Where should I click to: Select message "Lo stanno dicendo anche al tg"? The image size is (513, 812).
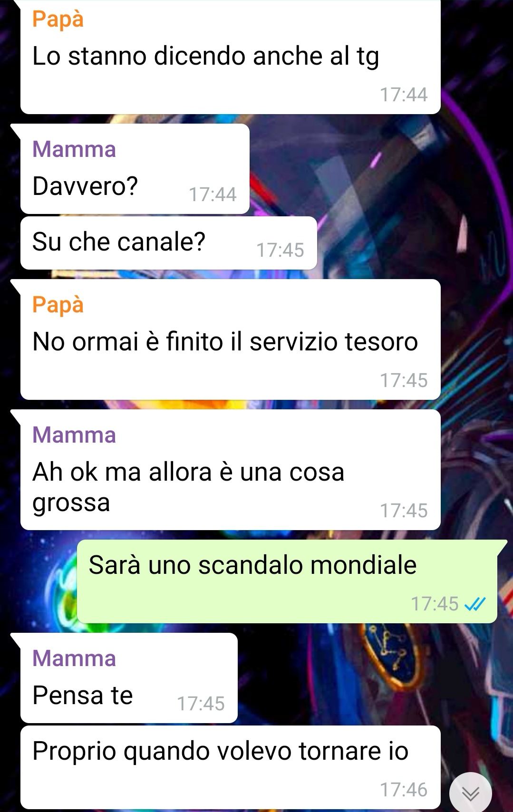pyautogui.click(x=230, y=57)
